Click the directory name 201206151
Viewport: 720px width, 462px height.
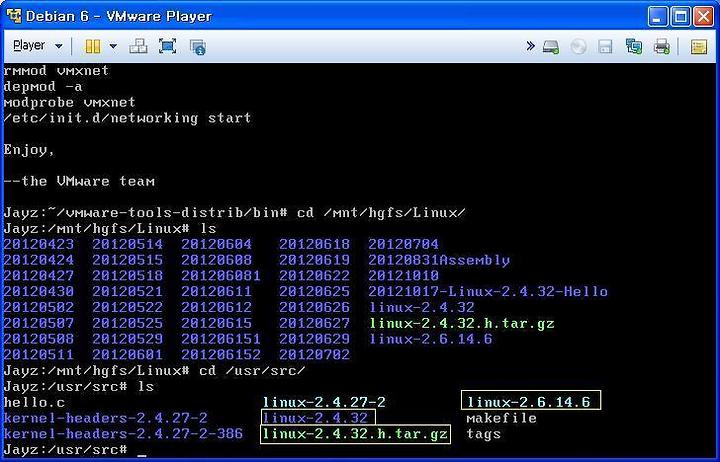tap(221, 339)
